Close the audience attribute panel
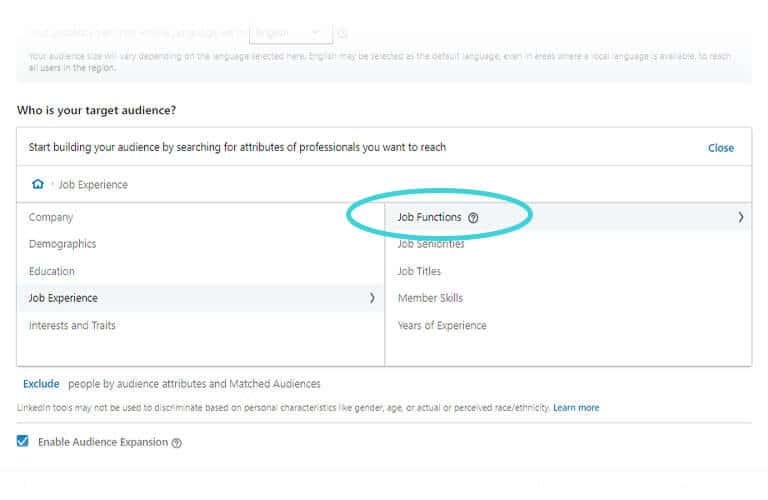768x500 pixels. (x=720, y=148)
